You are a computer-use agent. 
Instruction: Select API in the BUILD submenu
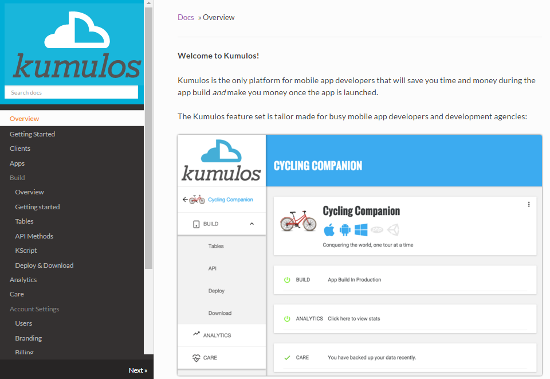click(x=212, y=268)
